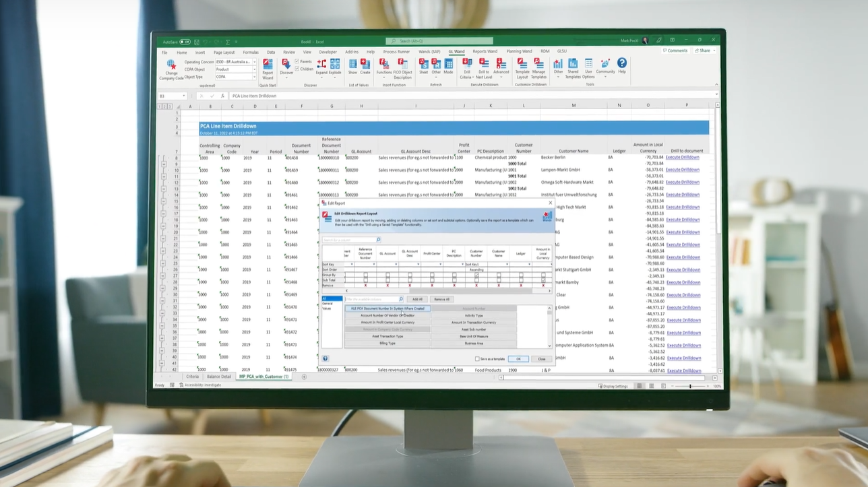Viewport: 868px width, 487px height.
Task: Toggle the Parents checkbox
Action: click(x=297, y=61)
